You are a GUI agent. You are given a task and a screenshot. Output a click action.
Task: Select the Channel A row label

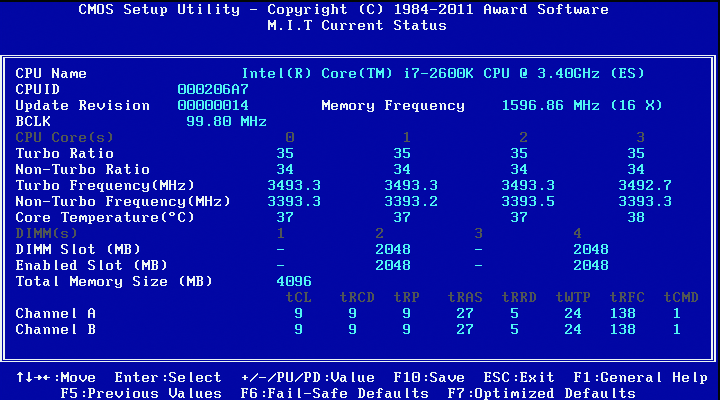click(55, 313)
